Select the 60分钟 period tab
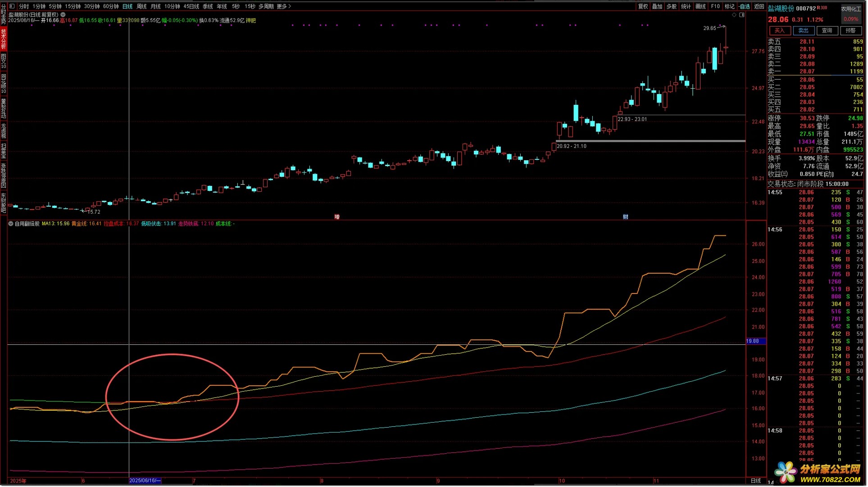 point(111,6)
